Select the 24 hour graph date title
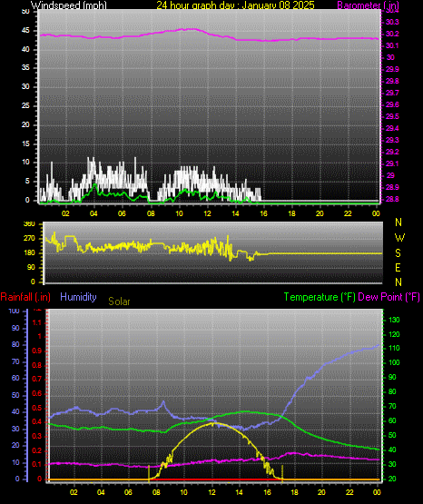Viewport: 423px width, 504px height. click(235, 5)
